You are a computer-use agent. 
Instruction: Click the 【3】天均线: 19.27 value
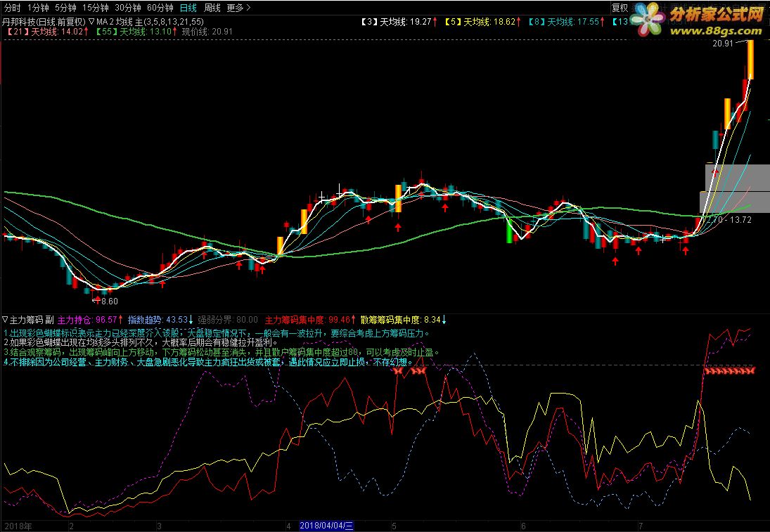click(x=398, y=22)
